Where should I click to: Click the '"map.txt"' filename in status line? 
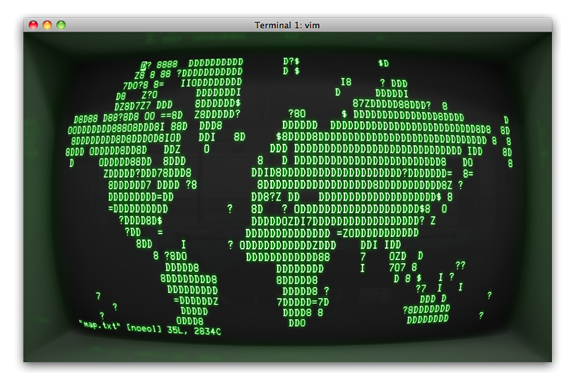[99, 325]
